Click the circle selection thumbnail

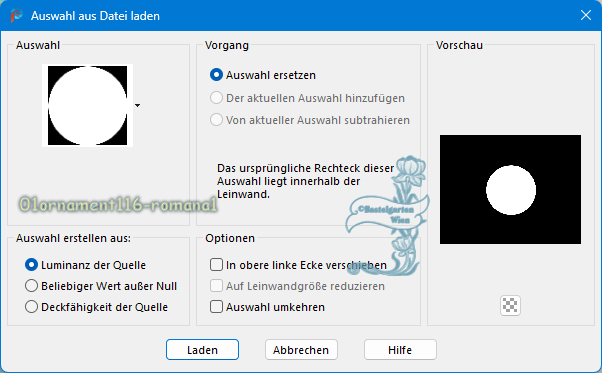(88, 106)
